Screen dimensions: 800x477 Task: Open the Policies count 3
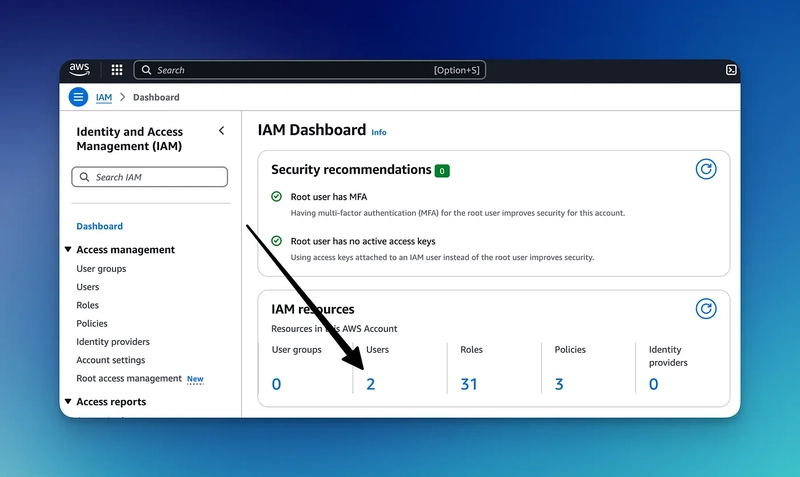point(559,384)
